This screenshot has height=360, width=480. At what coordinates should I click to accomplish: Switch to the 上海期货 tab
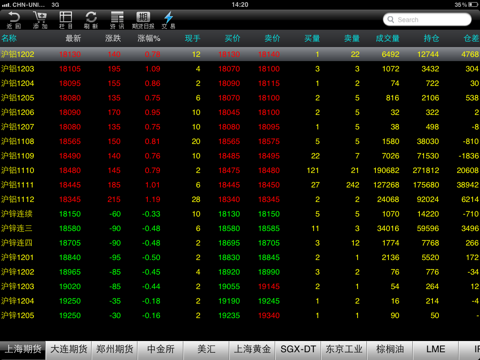[23, 350]
